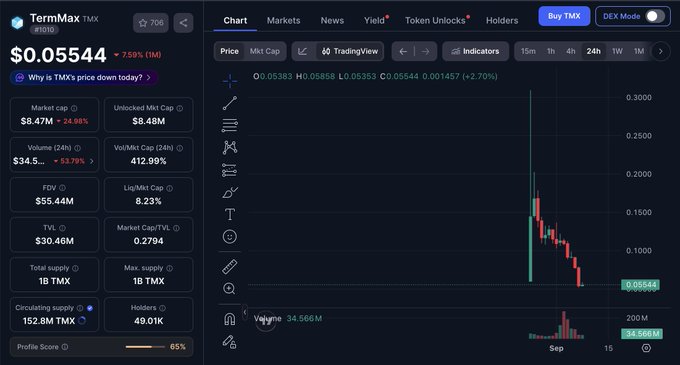Show Market cap info tooltip icon
The image size is (680, 365).
coord(74,108)
